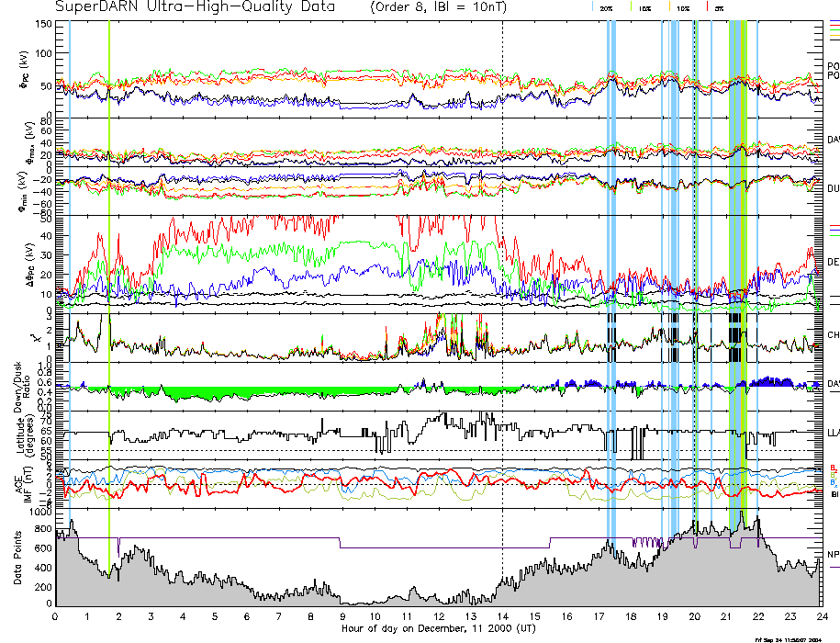Click the Φmax (kV) axis label
The height and width of the screenshot is (643, 840).
coord(29,143)
